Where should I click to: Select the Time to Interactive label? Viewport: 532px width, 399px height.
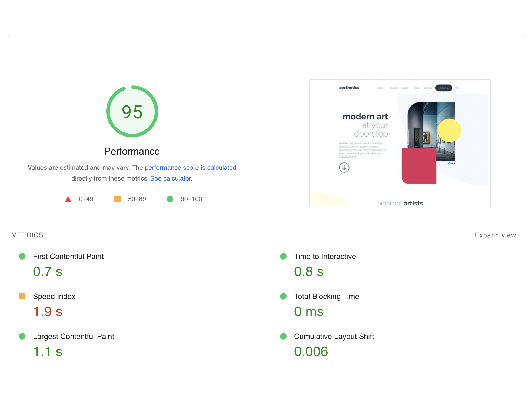(x=325, y=256)
